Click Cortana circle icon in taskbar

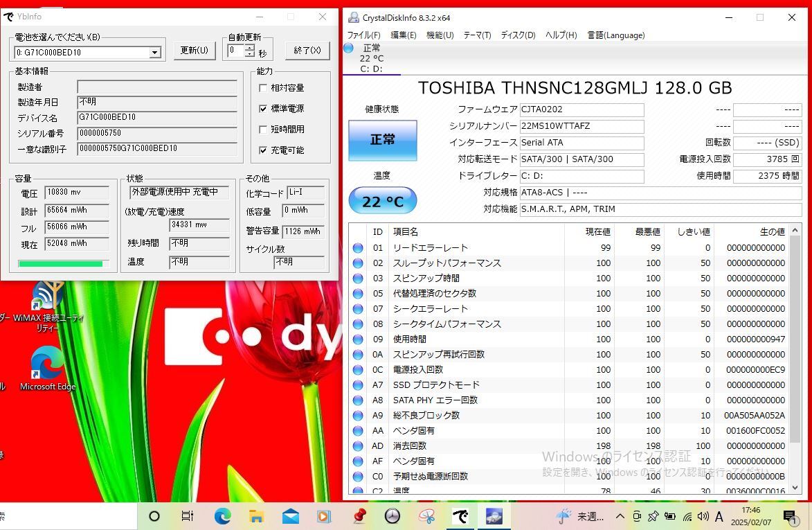click(x=154, y=516)
